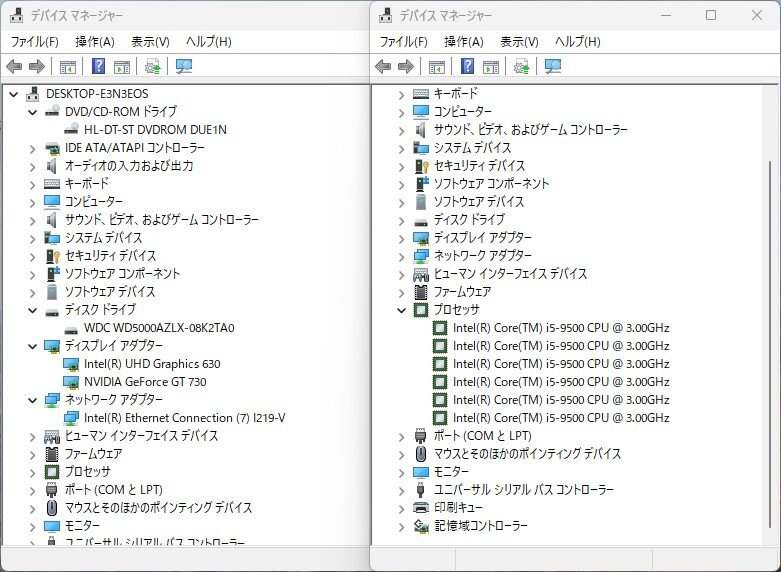Screen dimensions: 781x572
Task: Open 表示(V) menu in left window
Action: click(x=150, y=42)
